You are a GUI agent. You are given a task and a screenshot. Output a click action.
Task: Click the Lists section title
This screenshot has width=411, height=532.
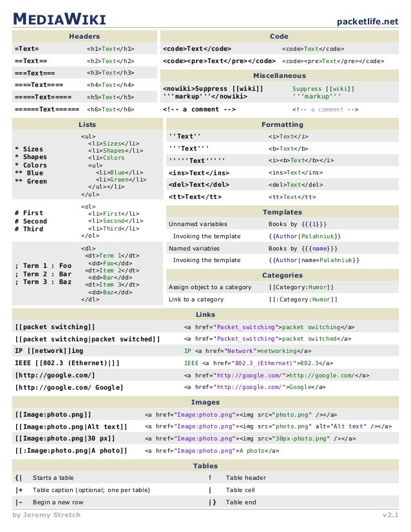(87, 124)
